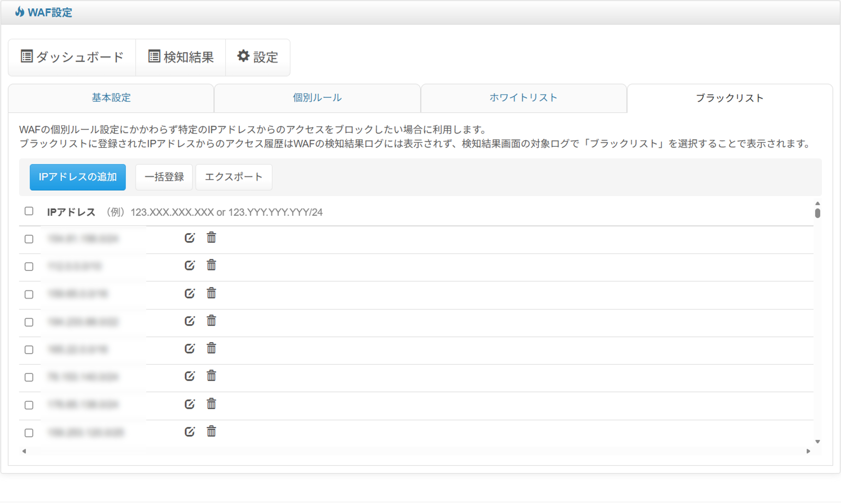Go to 検知結果 page

click(181, 57)
